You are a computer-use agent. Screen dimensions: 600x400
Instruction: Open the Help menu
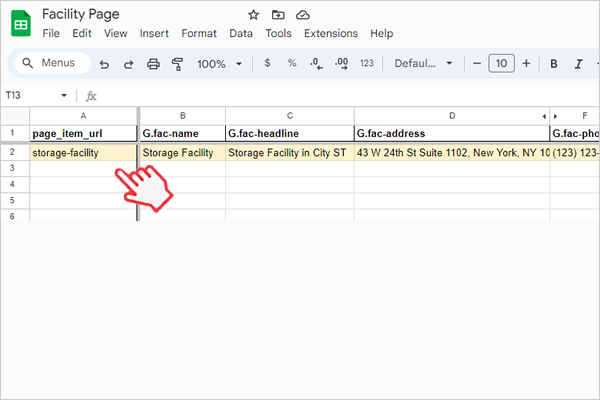coord(382,33)
